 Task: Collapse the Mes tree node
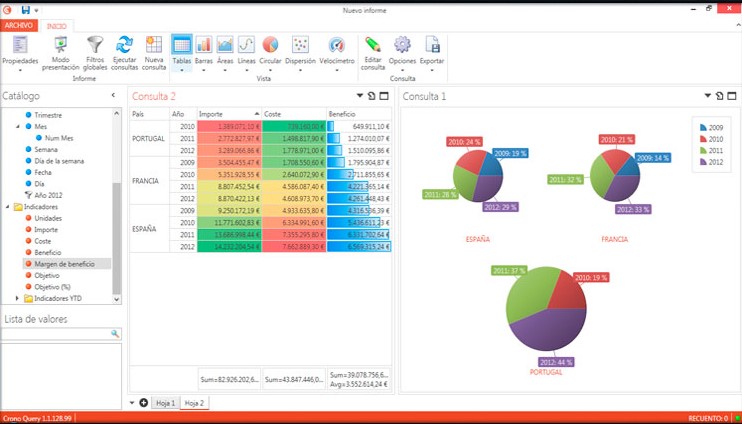click(18, 126)
